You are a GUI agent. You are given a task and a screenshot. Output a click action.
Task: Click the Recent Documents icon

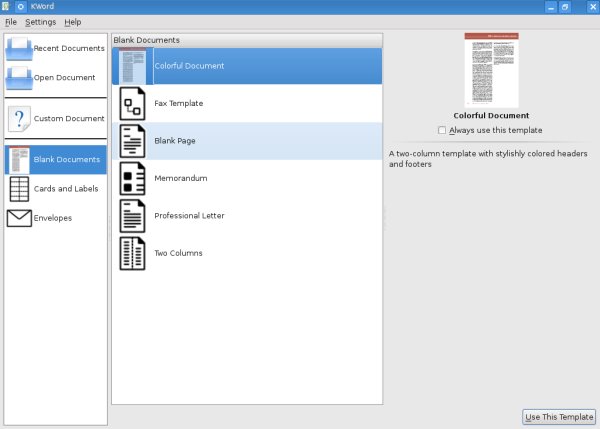click(x=19, y=49)
